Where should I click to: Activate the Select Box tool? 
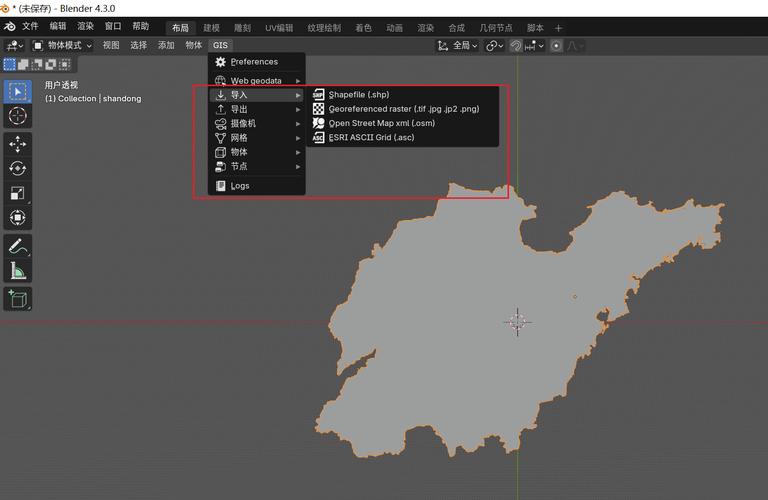(x=18, y=92)
